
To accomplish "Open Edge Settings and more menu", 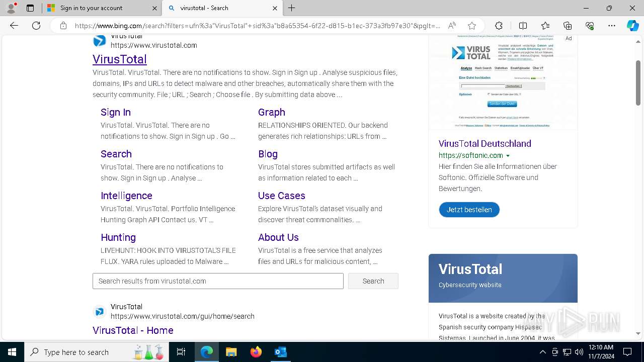I will click(x=612, y=26).
